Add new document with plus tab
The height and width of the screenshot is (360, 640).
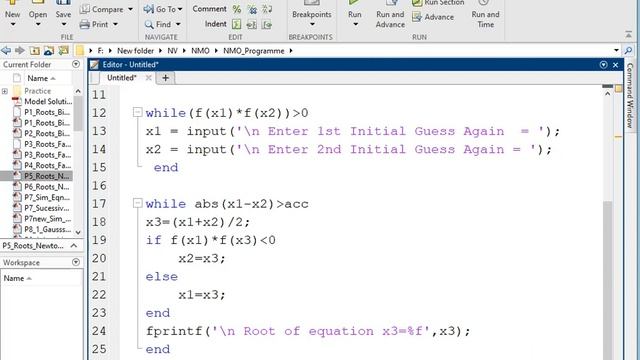[165, 78]
